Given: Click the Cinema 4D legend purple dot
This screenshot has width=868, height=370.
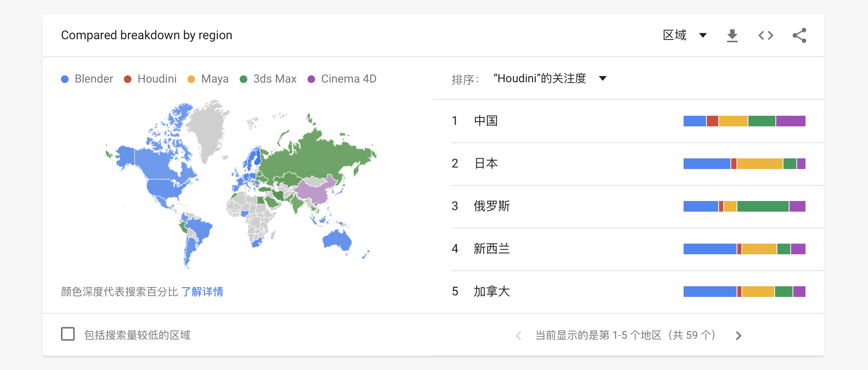Looking at the screenshot, I should (x=311, y=79).
